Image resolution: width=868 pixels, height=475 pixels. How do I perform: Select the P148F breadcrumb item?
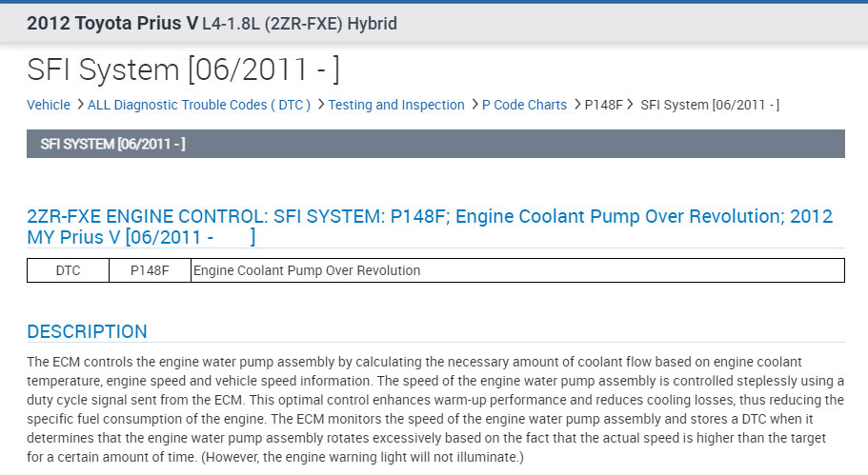[x=603, y=105]
